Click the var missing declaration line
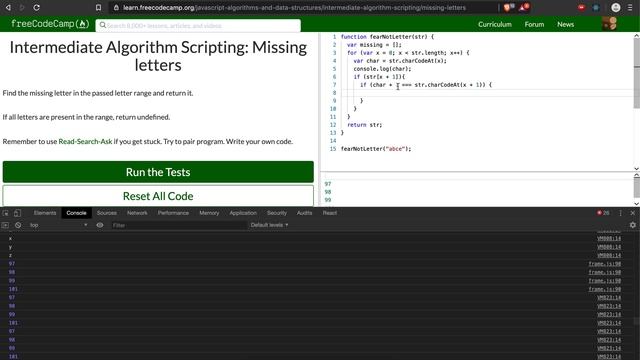 click(x=374, y=45)
